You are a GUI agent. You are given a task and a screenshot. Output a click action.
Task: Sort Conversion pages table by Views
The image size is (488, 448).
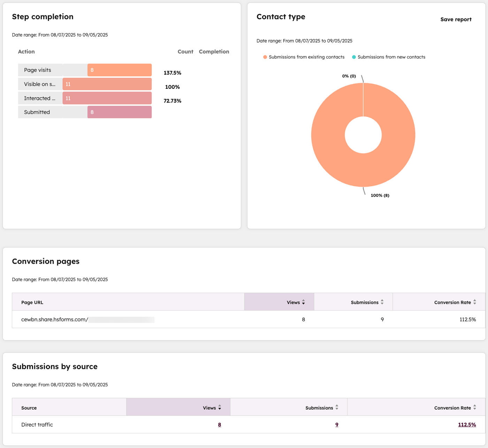click(x=303, y=302)
